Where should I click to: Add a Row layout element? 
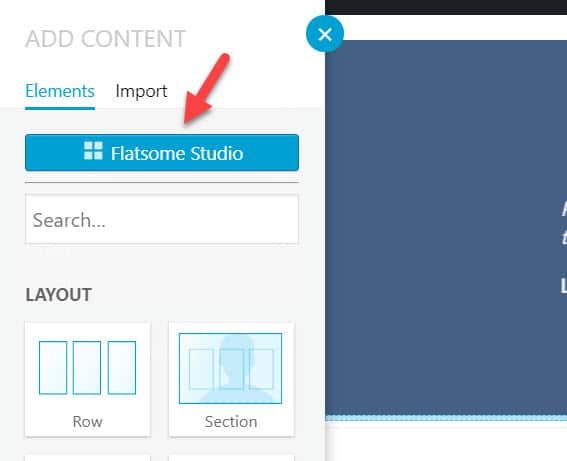(88, 379)
